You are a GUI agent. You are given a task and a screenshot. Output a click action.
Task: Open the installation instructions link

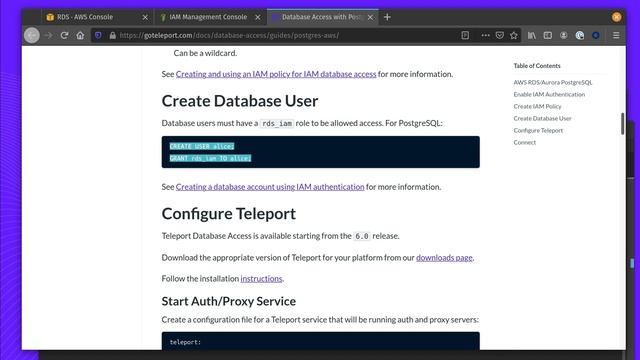pos(261,278)
